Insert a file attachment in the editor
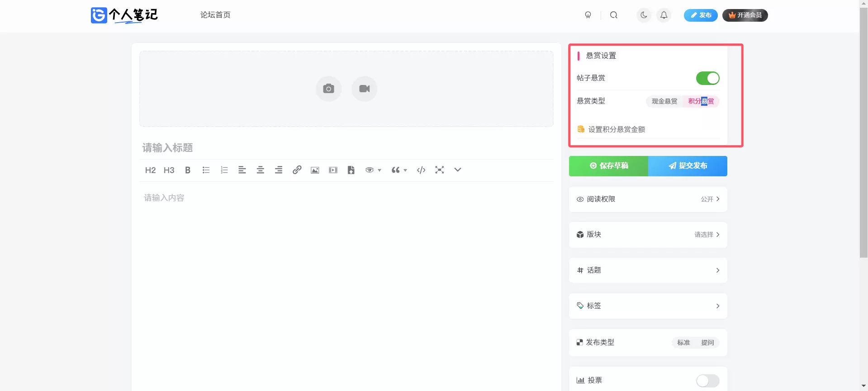 click(351, 170)
